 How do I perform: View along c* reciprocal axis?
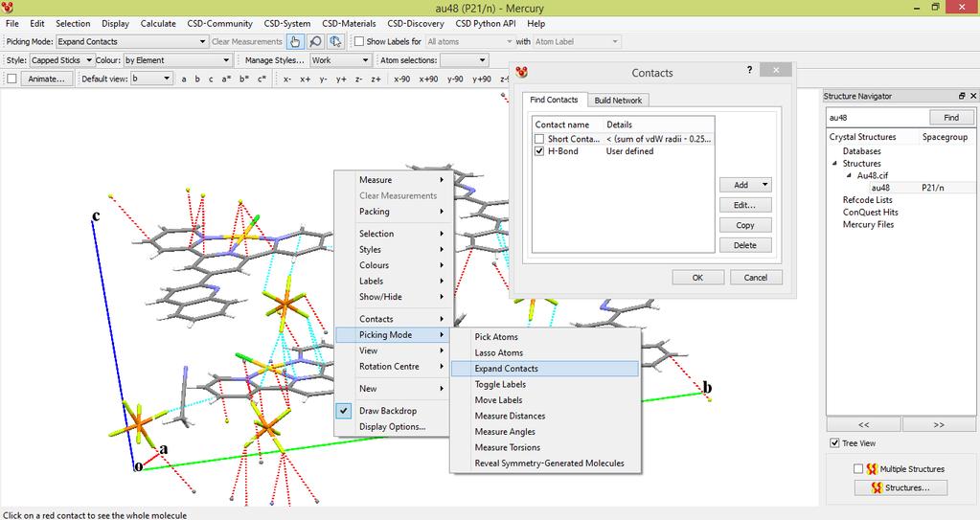(262, 79)
